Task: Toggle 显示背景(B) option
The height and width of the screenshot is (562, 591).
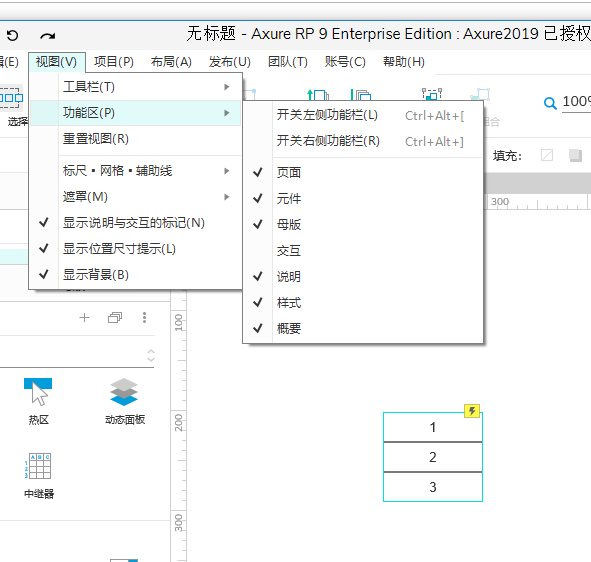Action: (135, 275)
